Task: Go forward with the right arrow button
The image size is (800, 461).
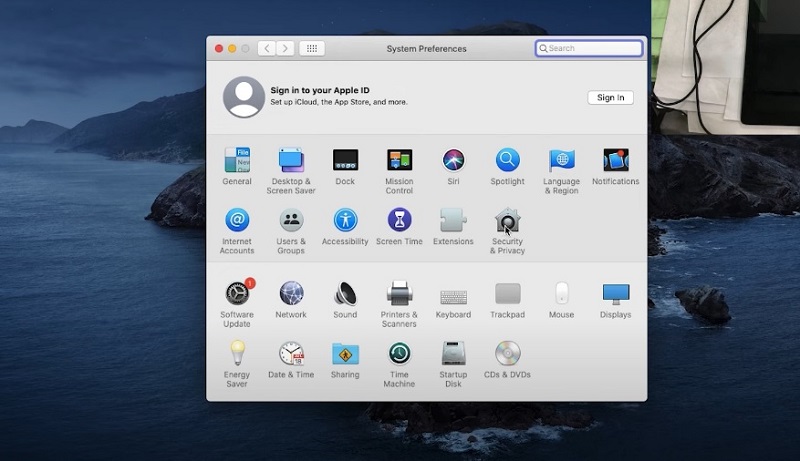Action: point(285,48)
